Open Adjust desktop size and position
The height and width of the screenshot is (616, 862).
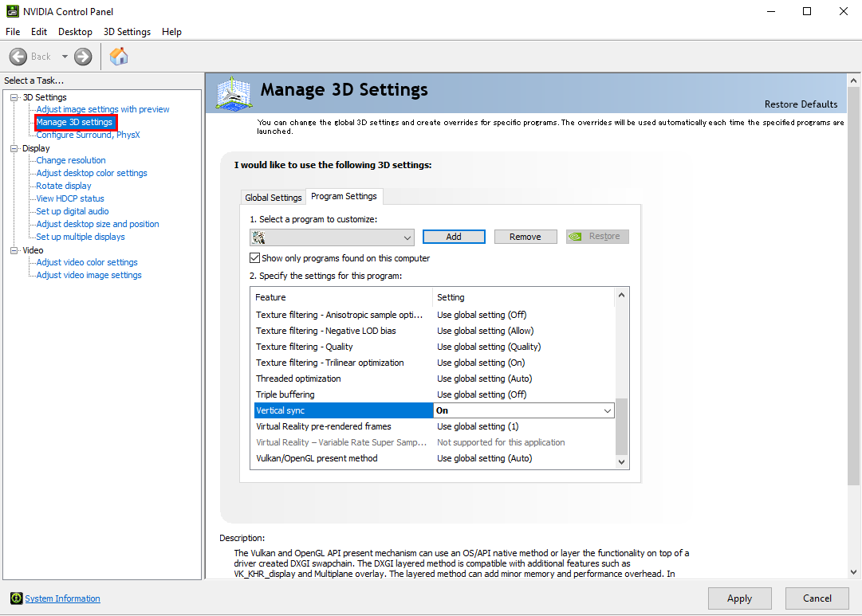coord(98,224)
